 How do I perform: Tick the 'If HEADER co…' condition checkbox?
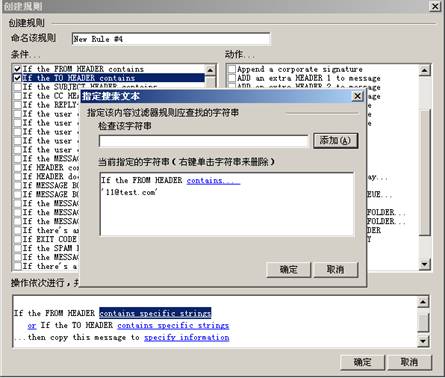point(17,167)
